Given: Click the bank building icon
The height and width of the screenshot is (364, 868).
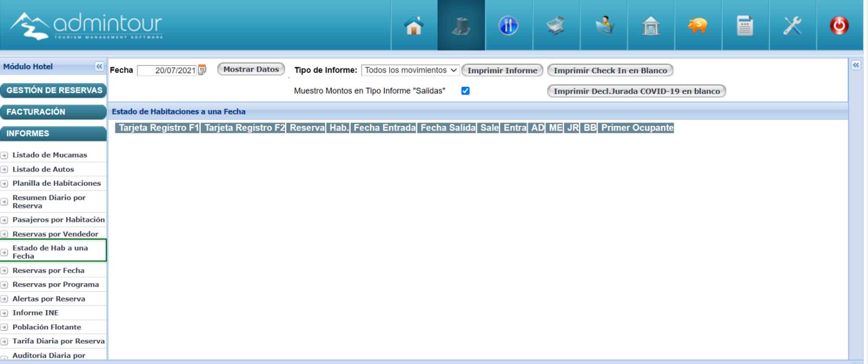Looking at the screenshot, I should tap(651, 25).
